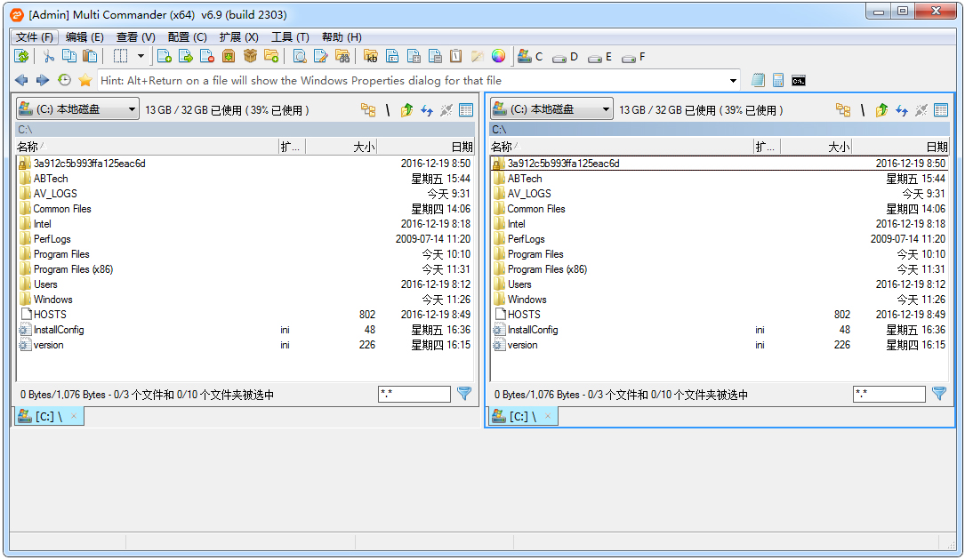Click the unpack box icon
The height and width of the screenshot is (560, 965).
point(250,57)
